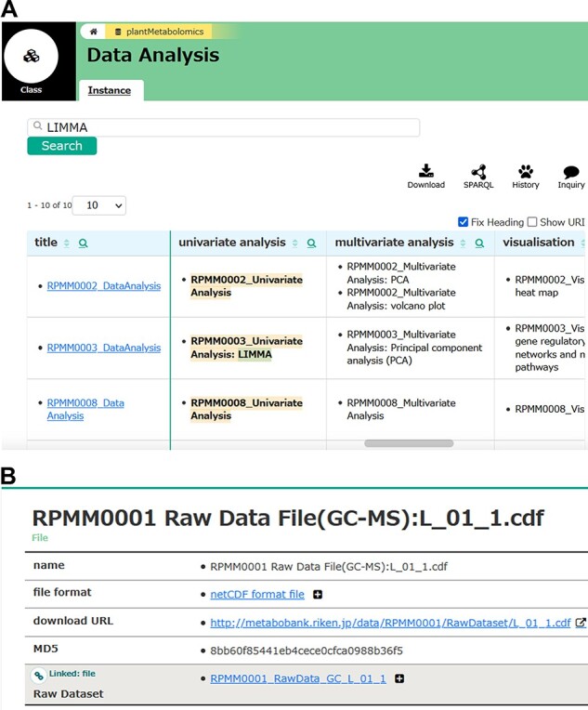588x710 pixels.
Task: Click the horizontal scrollbar under the table
Action: click(409, 443)
